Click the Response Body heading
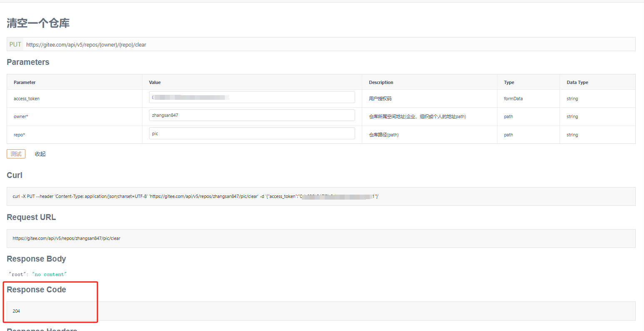Viewport: 644px width, 331px height. 36,259
